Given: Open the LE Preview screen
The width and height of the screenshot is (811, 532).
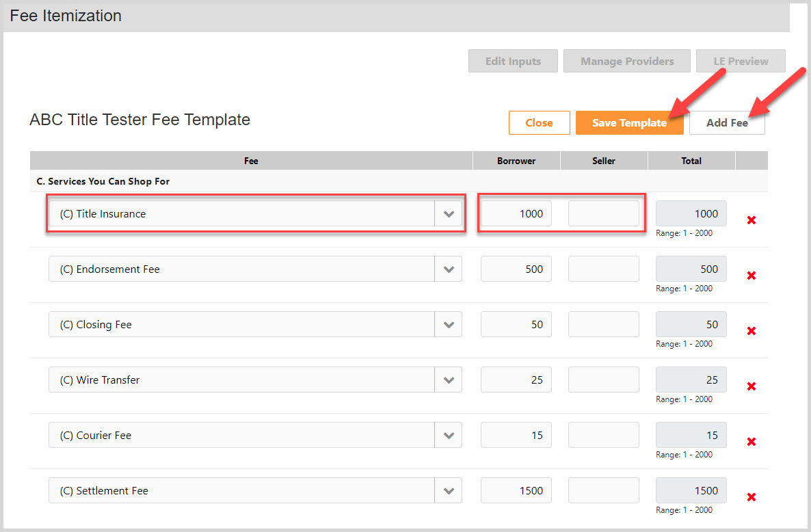Looking at the screenshot, I should pyautogui.click(x=741, y=61).
